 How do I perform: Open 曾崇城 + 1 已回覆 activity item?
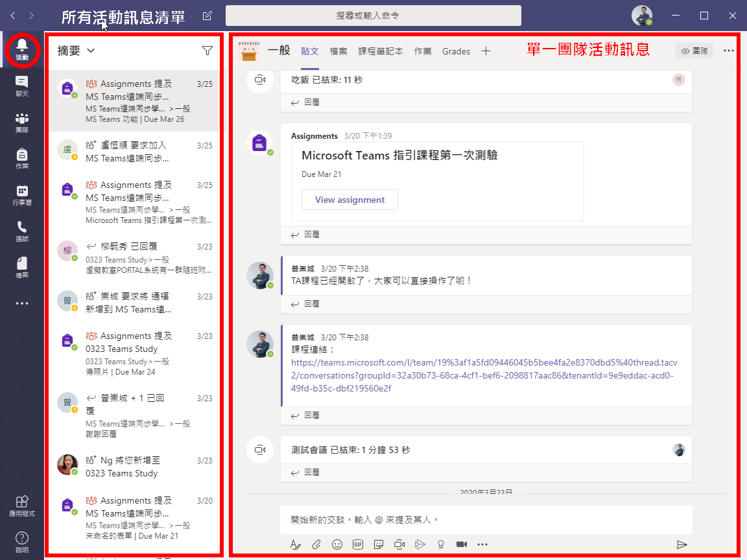(x=135, y=415)
